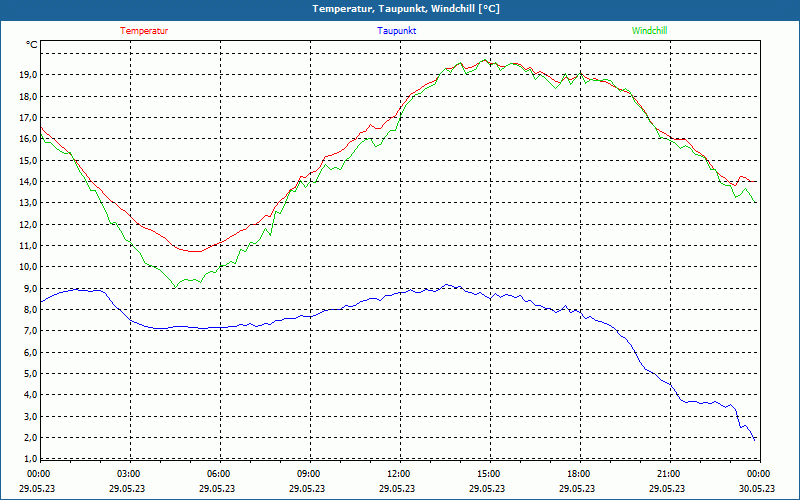This screenshot has width=800, height=500.
Task: Click the 15:00 time axis label
Action: [x=489, y=474]
